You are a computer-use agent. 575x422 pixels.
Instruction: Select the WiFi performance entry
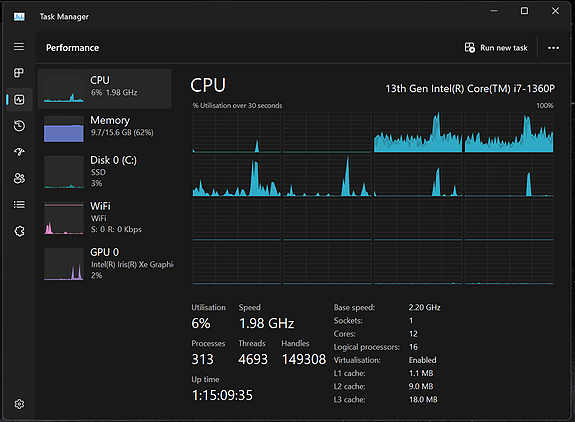tap(105, 218)
